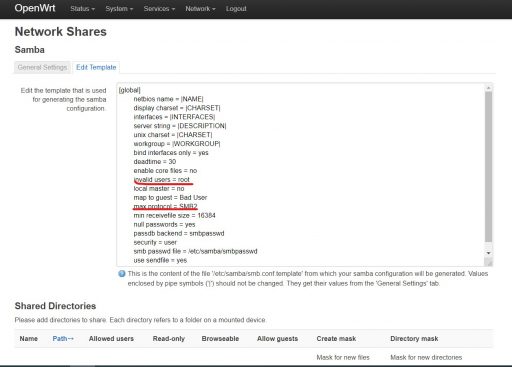512x367 pixels.
Task: Expand the Services dropdown menu
Action: 159,9
